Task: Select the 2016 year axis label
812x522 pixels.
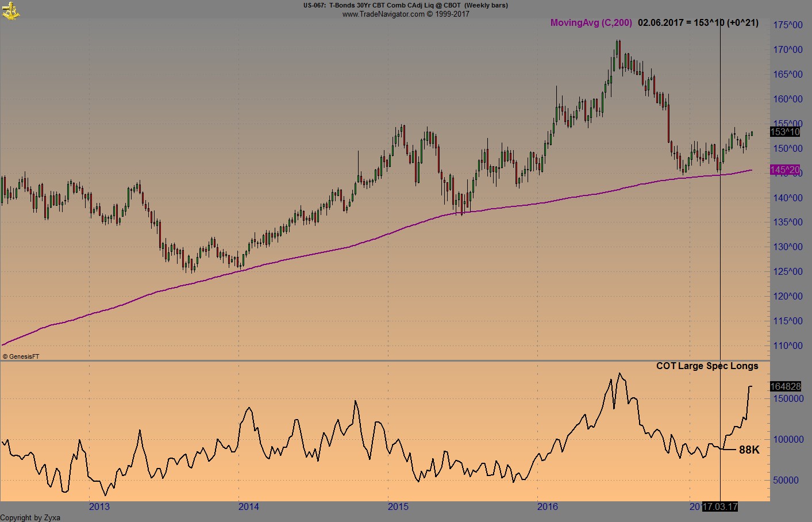Action: (547, 507)
